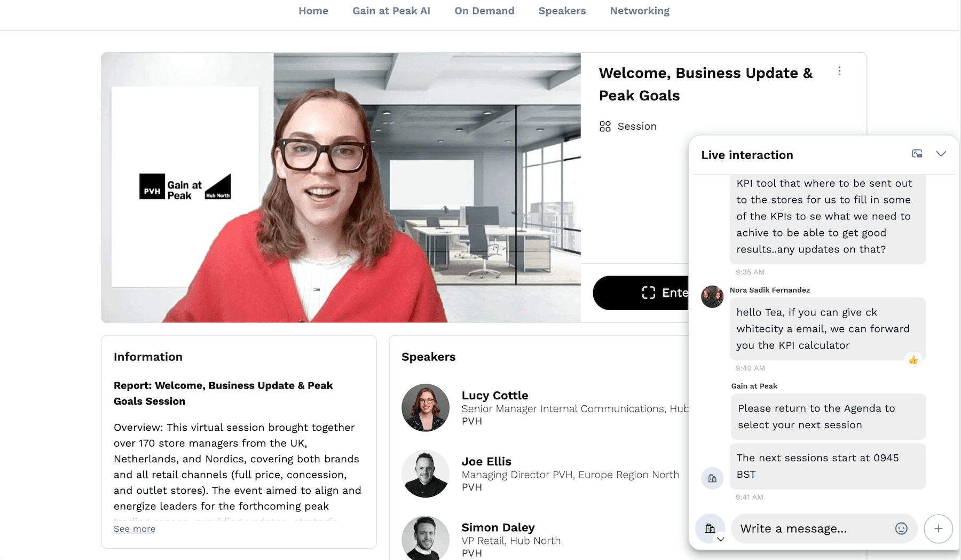The width and height of the screenshot is (961, 560).
Task: Open the emoji picker in message box
Action: [x=901, y=529]
